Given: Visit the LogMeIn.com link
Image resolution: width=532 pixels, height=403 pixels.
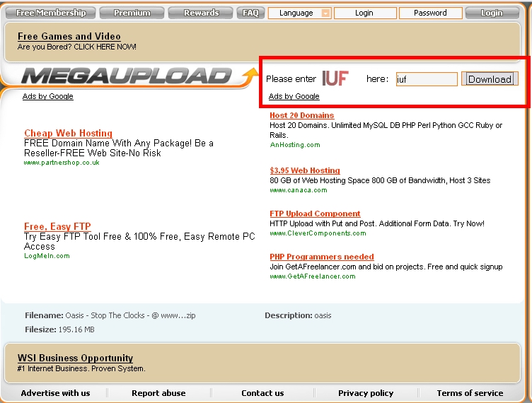Looking at the screenshot, I should (47, 256).
